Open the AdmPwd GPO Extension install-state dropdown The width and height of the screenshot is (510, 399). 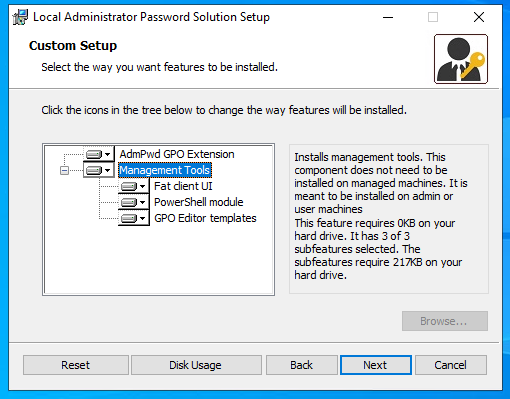click(99, 154)
